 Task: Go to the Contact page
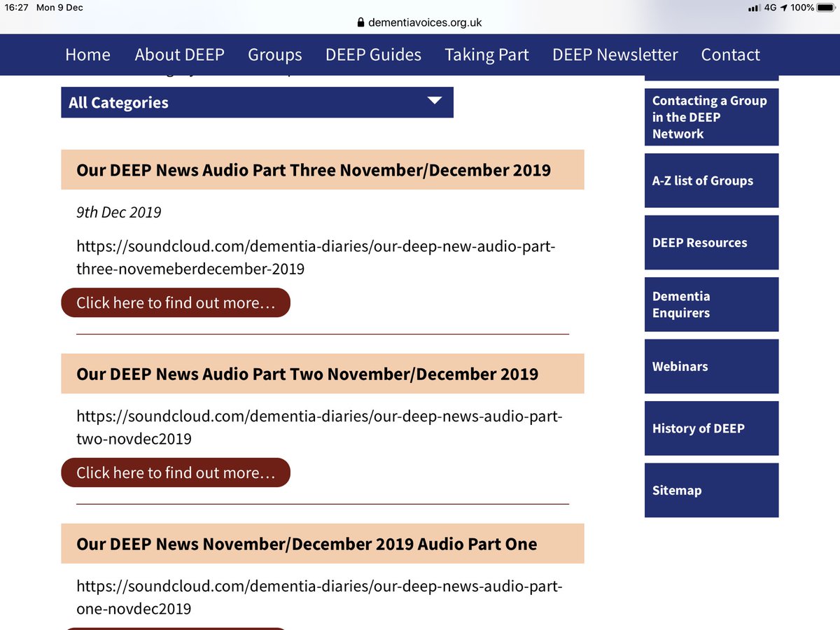pyautogui.click(x=730, y=55)
